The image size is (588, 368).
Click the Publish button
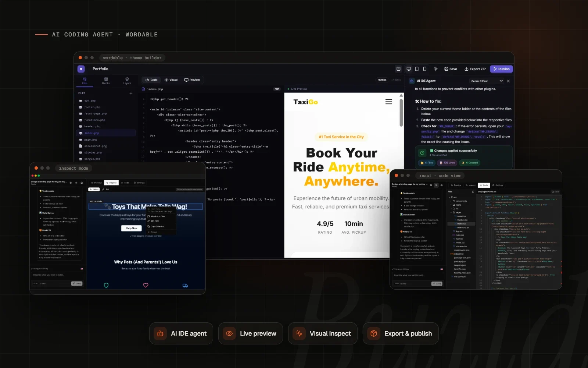pyautogui.click(x=501, y=69)
